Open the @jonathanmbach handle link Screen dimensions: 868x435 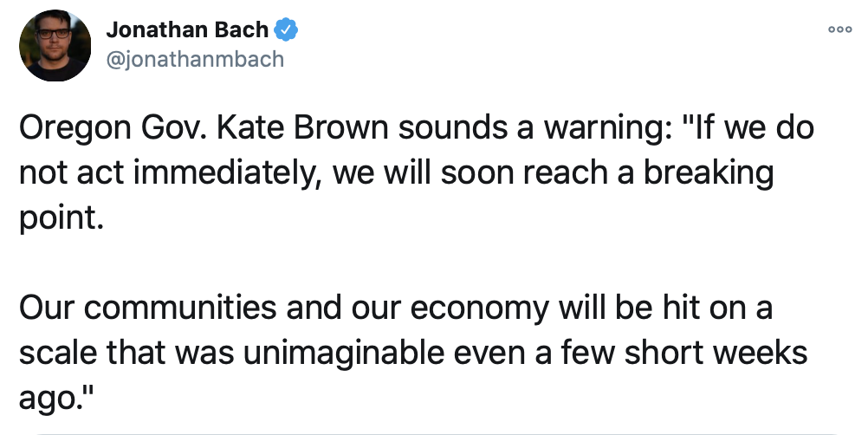click(194, 59)
